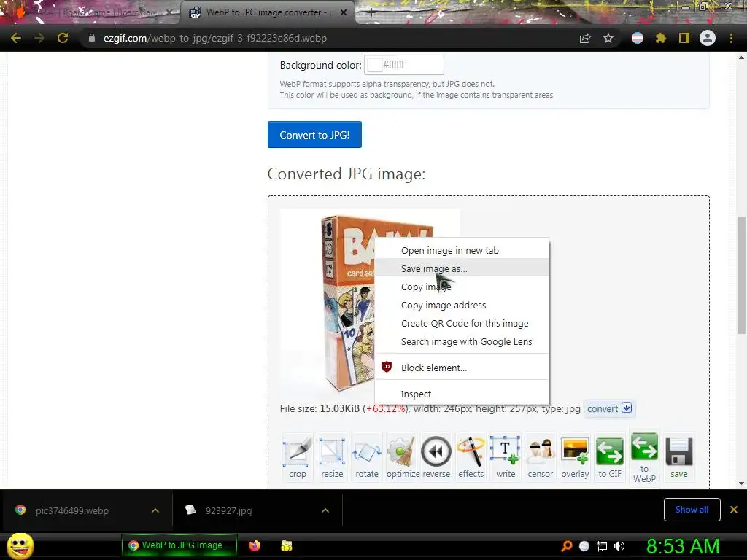Screen dimensions: 747x560
Task: Click the Convert to JPG! button
Action: tap(314, 135)
